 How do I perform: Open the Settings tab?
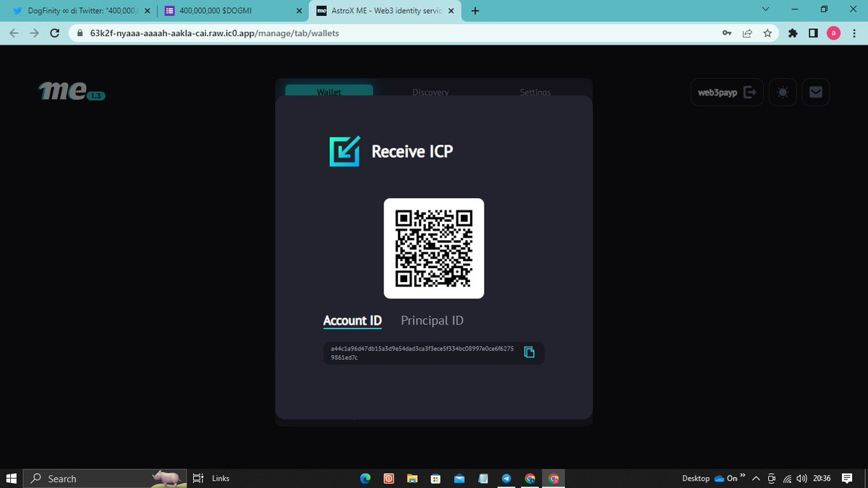point(535,92)
